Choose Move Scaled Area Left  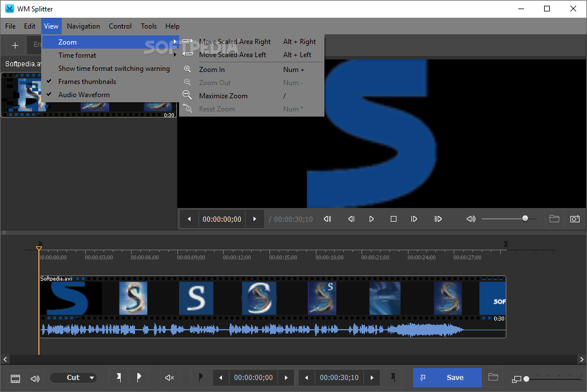click(251, 55)
